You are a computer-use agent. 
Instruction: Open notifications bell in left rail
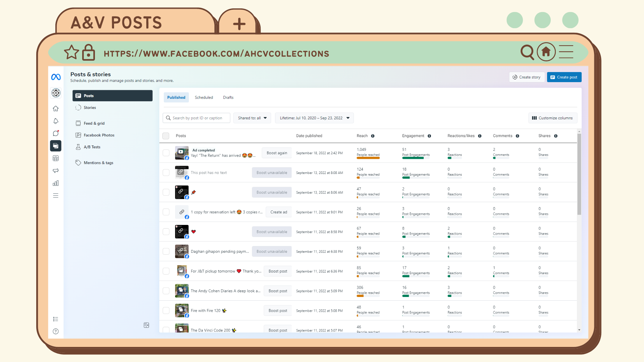pos(56,121)
